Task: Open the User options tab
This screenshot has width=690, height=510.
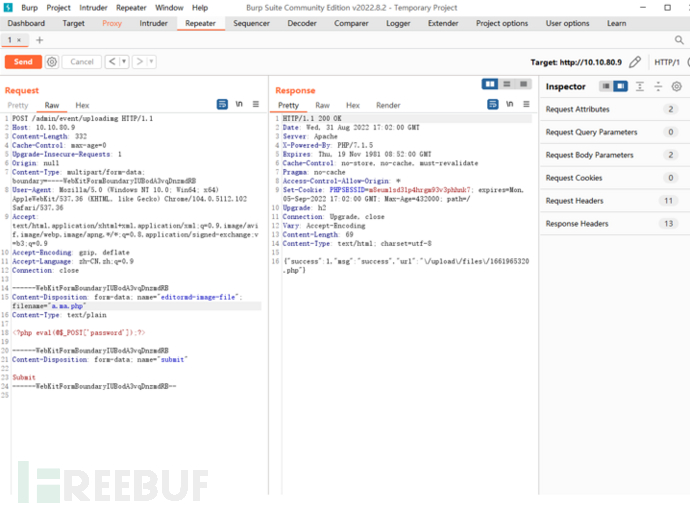Action: point(567,23)
